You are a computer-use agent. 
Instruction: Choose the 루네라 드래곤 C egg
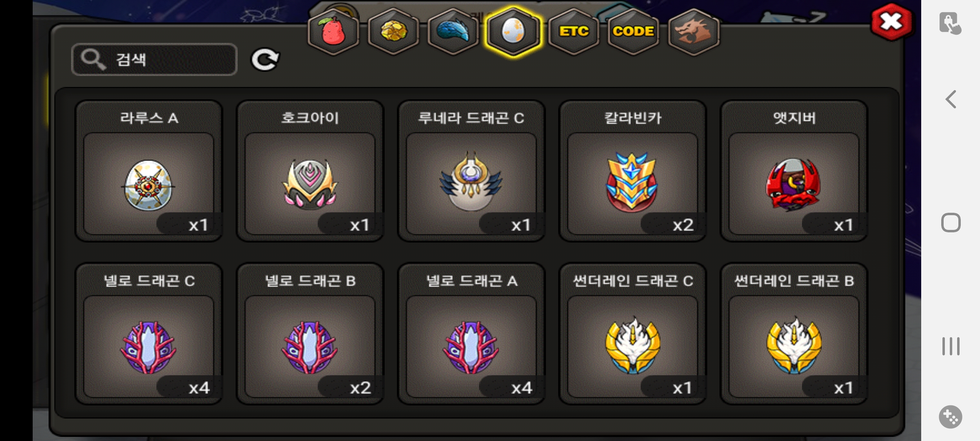[472, 171]
